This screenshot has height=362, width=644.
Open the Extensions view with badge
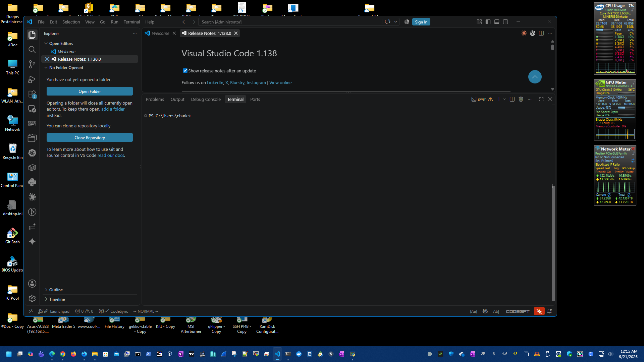[32, 95]
